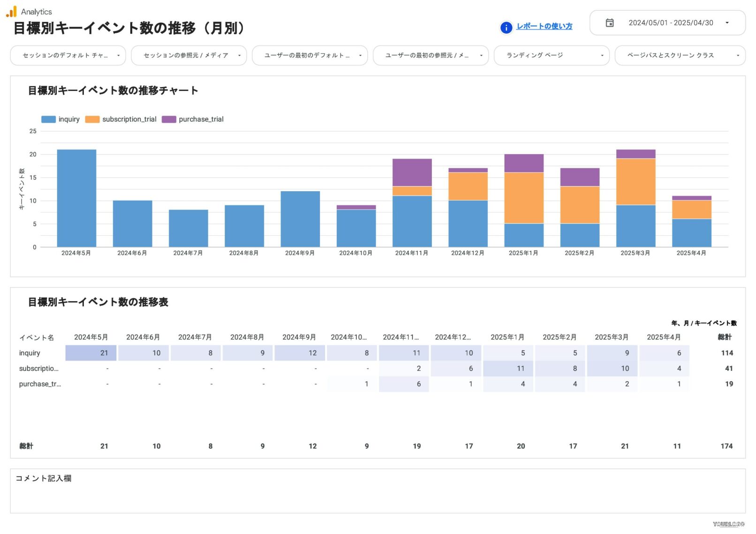Open the ページパスとスクリーン クラス filter

click(679, 55)
